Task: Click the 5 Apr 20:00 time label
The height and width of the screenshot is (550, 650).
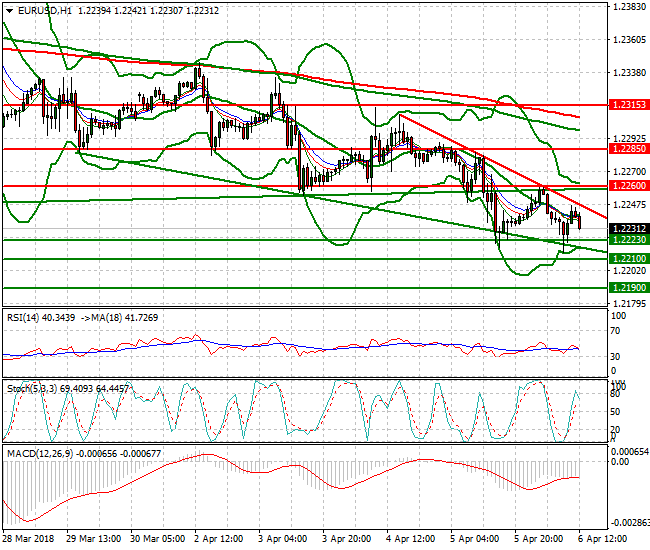Action: tap(538, 539)
